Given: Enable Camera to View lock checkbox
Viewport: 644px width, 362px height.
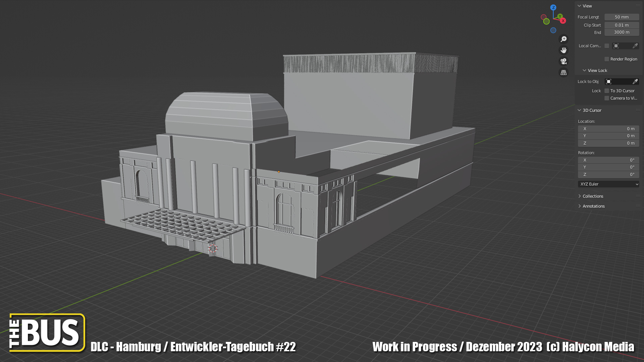Looking at the screenshot, I should tap(606, 98).
